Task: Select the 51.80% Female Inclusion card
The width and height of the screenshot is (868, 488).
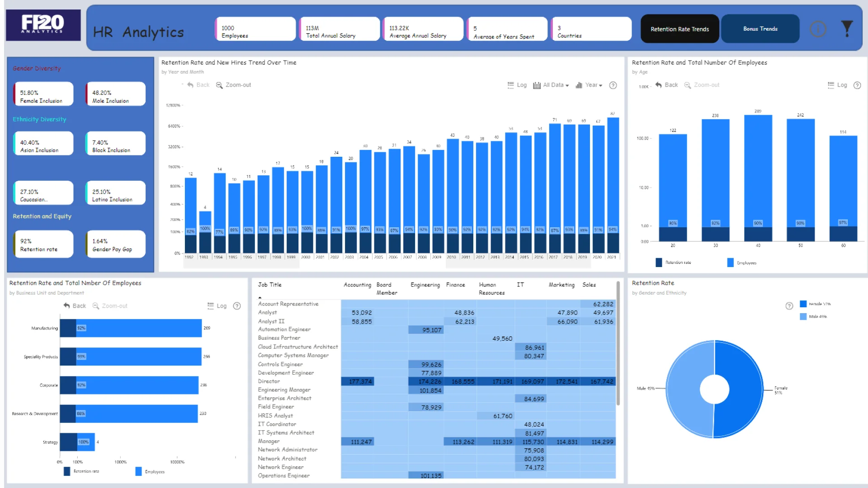Action: [x=43, y=94]
